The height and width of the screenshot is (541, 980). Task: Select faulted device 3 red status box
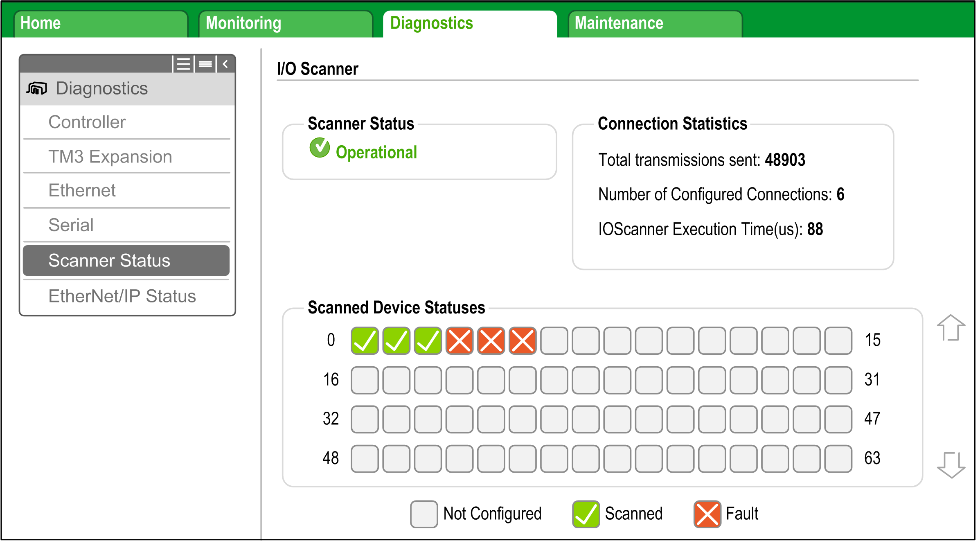tap(460, 340)
